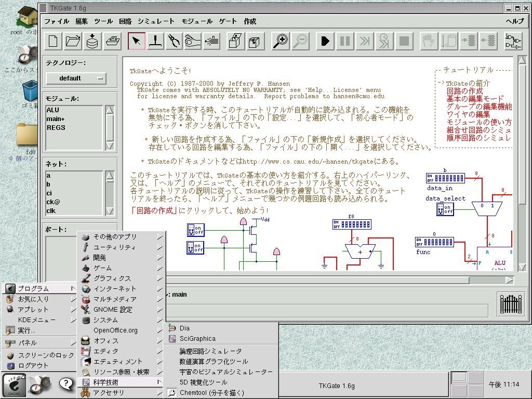532x399 pixels.
Task: Pick the hand inverter tool
Action: pos(193,42)
